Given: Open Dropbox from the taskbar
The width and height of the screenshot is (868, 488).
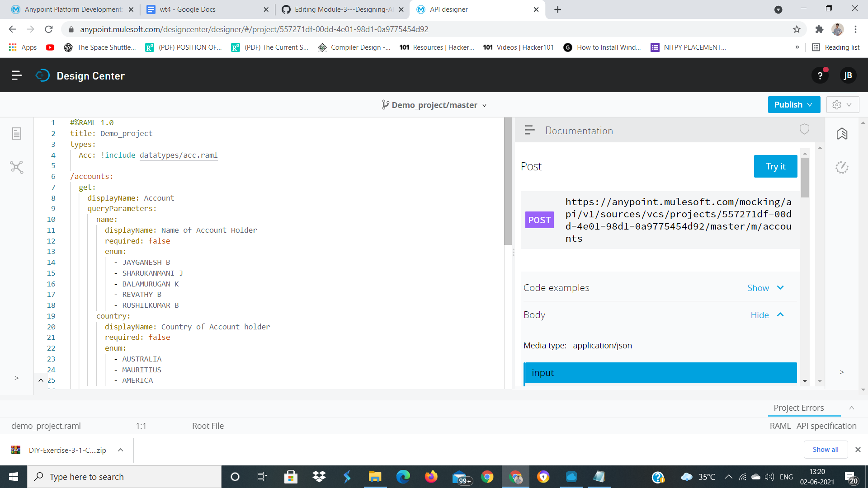Looking at the screenshot, I should coord(319,477).
